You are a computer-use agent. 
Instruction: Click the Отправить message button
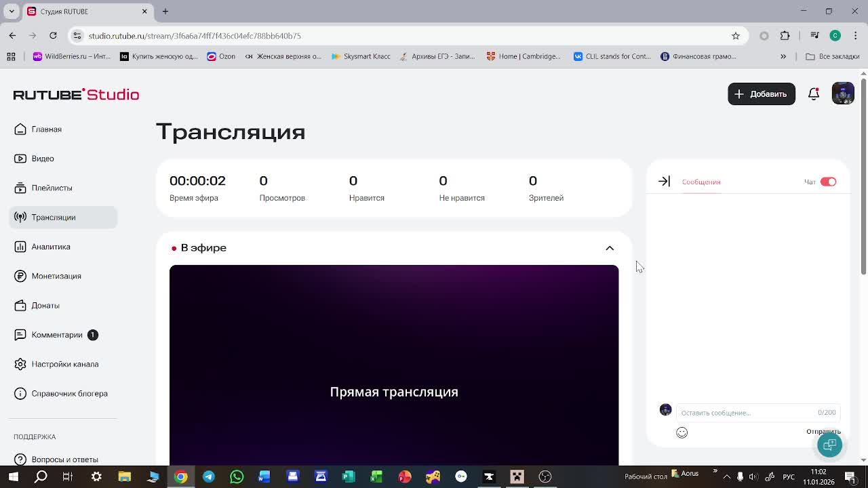click(823, 432)
